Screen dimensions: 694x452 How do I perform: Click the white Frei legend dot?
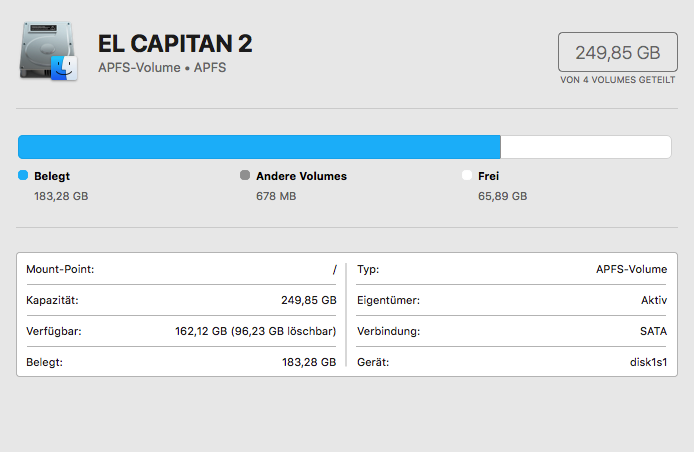(x=467, y=176)
